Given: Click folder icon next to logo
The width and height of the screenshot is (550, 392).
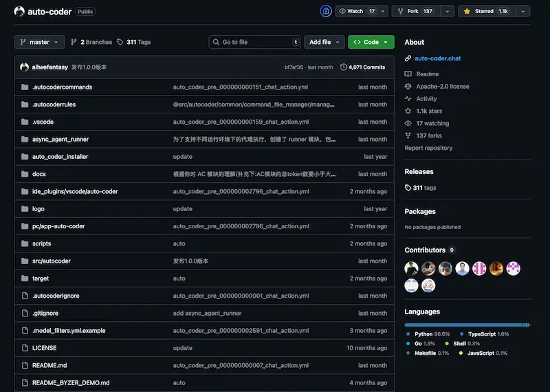Looking at the screenshot, I should pyautogui.click(x=25, y=209).
